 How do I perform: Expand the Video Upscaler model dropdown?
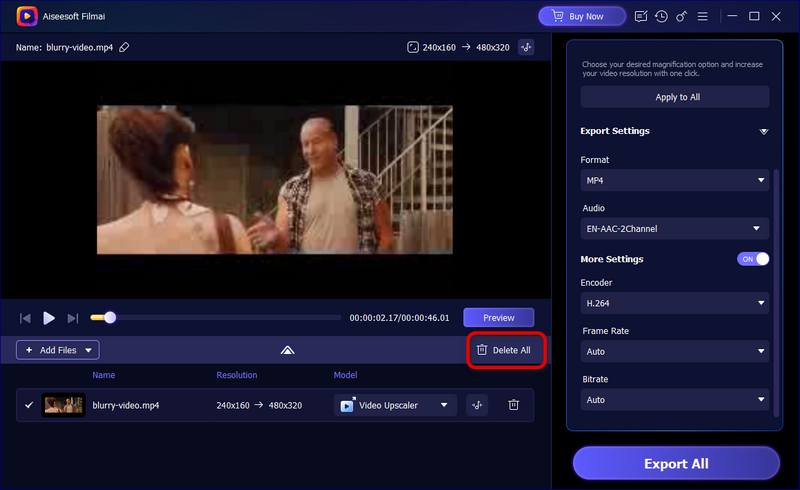pyautogui.click(x=395, y=405)
